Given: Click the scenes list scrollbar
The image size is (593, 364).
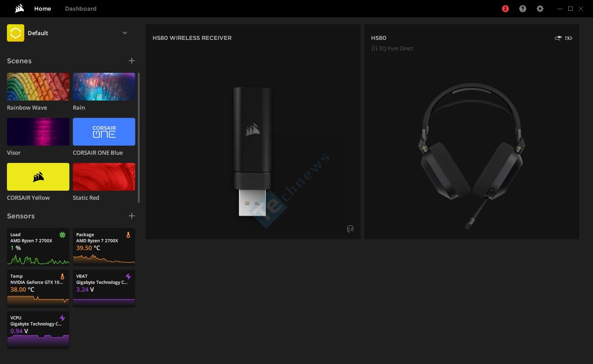Looking at the screenshot, I should pyautogui.click(x=139, y=137).
